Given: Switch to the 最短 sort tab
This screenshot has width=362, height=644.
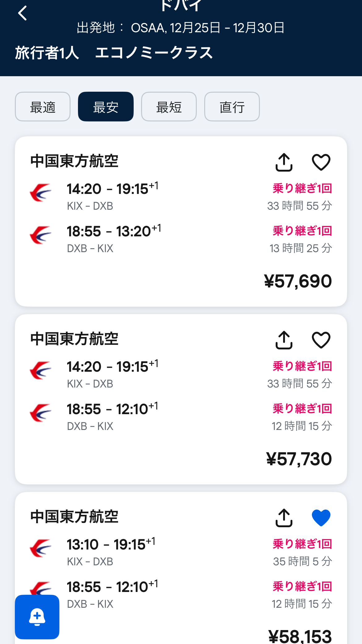Looking at the screenshot, I should (169, 107).
